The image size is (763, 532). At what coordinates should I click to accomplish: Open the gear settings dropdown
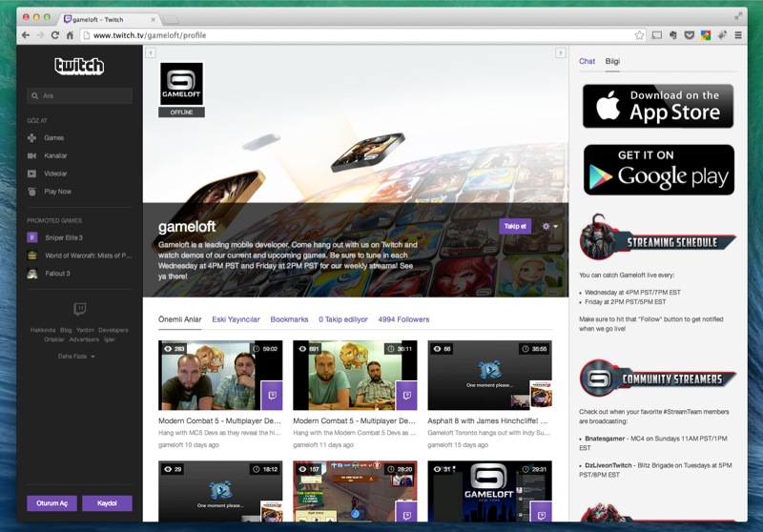(x=550, y=226)
